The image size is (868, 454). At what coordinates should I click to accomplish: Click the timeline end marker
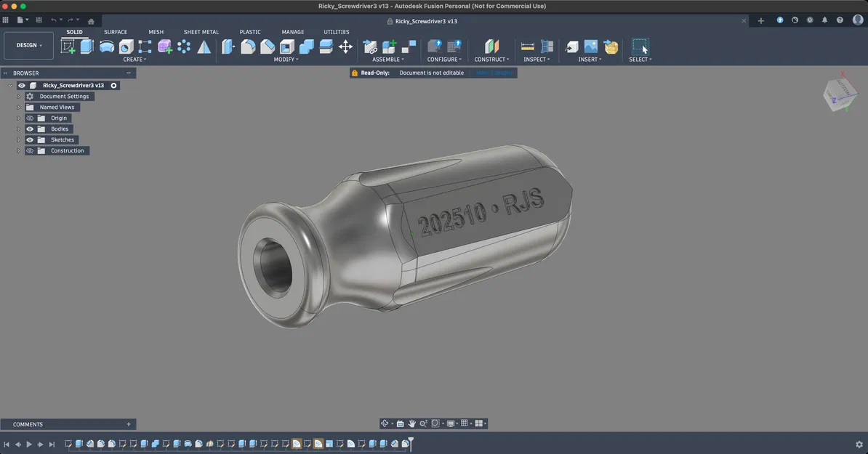point(411,443)
